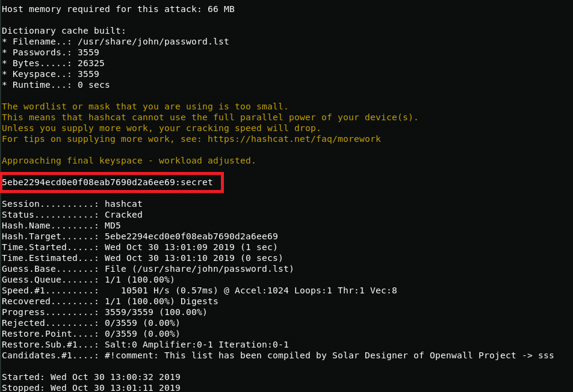
Task: Click the Stopped timestamp line
Action: [x=91, y=387]
